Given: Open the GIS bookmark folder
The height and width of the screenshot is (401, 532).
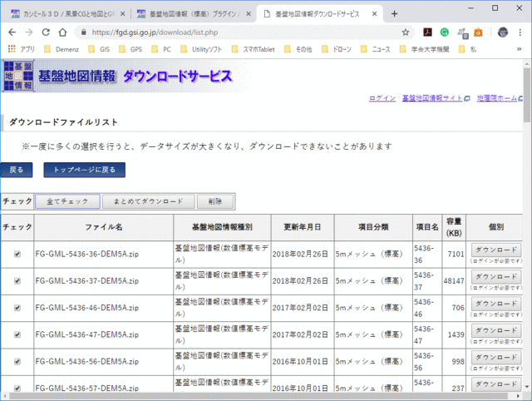Looking at the screenshot, I should pyautogui.click(x=99, y=49).
